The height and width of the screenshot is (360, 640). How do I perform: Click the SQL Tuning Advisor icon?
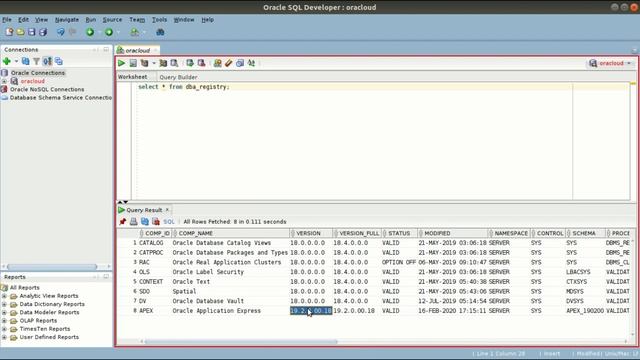[174, 63]
